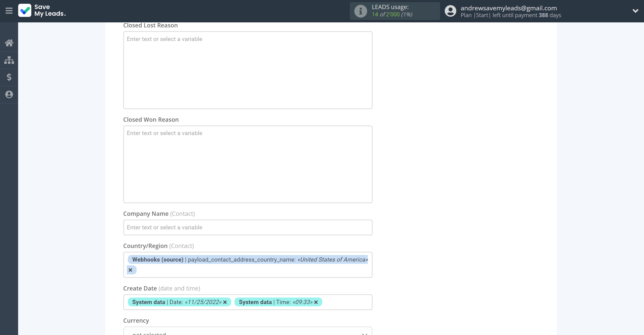Select the System data Time tag
The image size is (644, 335).
click(x=278, y=302)
